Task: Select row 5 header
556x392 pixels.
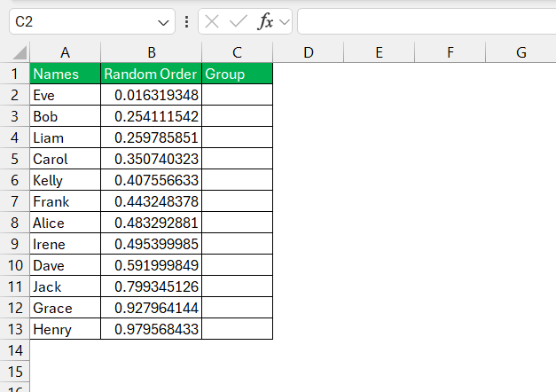Action: [x=14, y=159]
